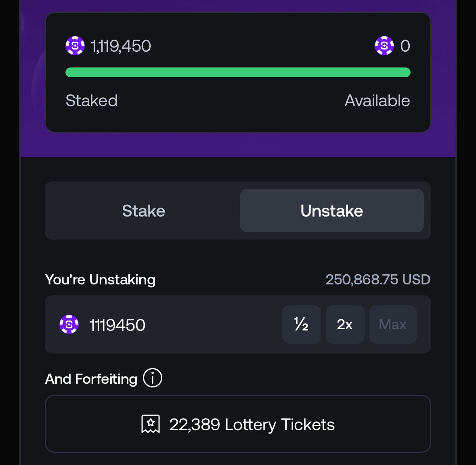Screen dimensions: 476x465
Task: Click the available balance value 0
Action: (x=405, y=46)
